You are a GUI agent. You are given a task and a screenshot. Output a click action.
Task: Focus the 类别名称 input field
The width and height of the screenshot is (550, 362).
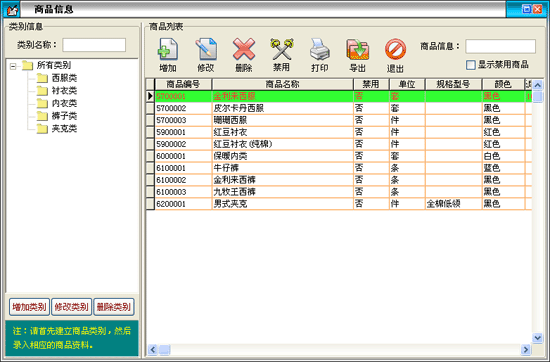(94, 45)
